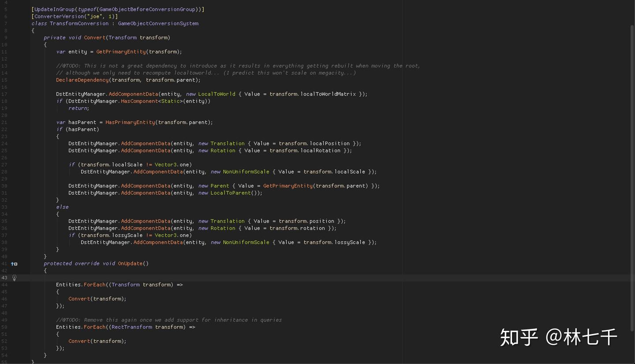The height and width of the screenshot is (364, 635).
Task: Click the GameObjectBeforeConversionGroup type reference
Action: [x=147, y=9]
